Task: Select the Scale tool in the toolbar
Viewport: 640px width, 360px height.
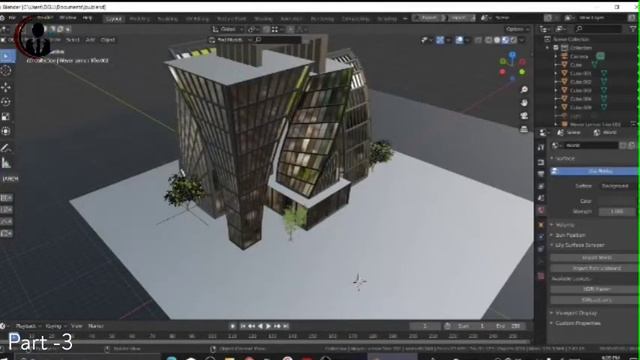Action: click(x=6, y=117)
